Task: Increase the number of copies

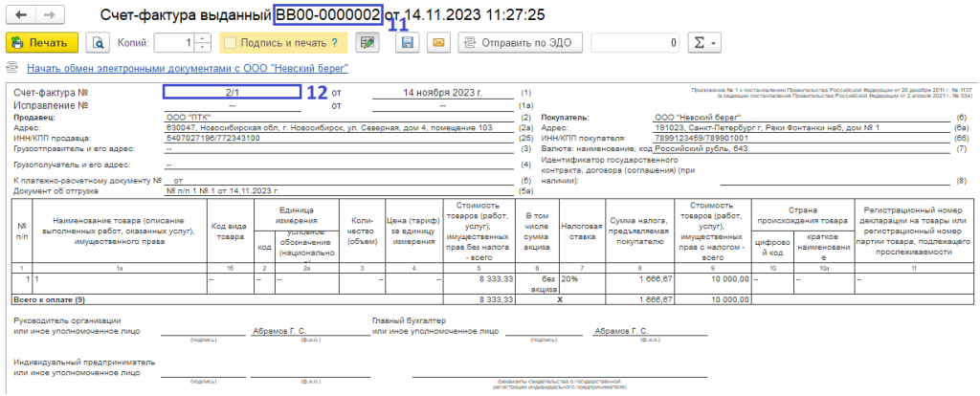Action: 203,38
